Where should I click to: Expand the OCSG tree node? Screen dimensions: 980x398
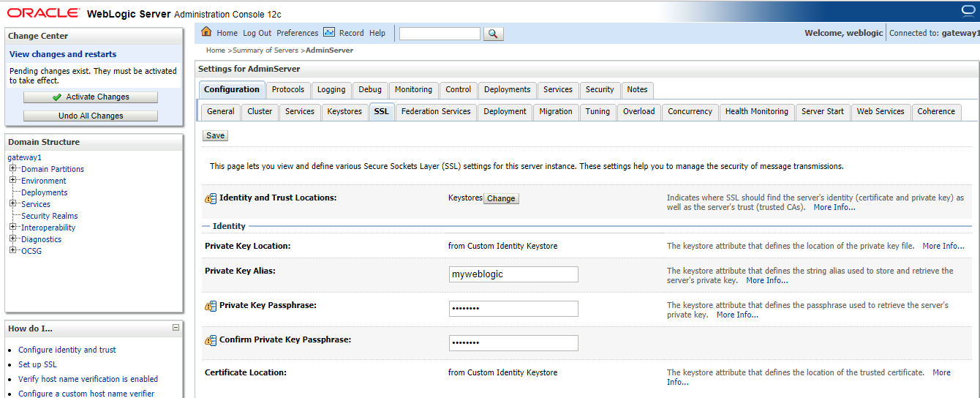coord(13,251)
